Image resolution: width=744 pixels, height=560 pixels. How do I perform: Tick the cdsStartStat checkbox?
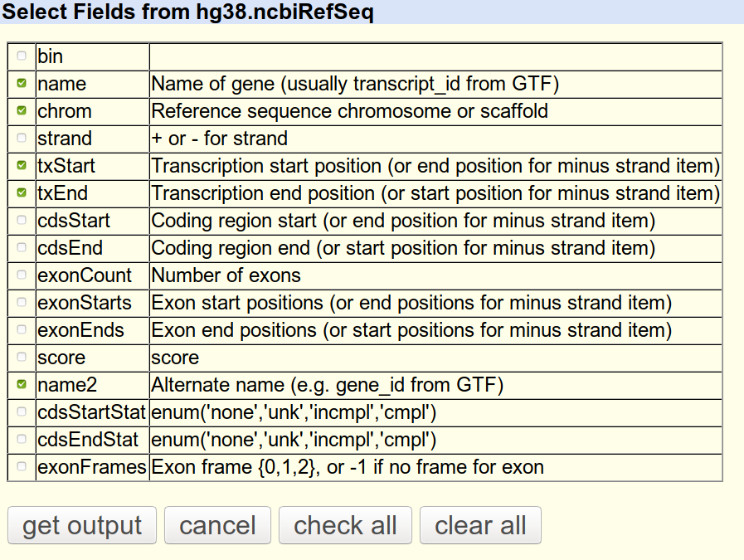pyautogui.click(x=22, y=412)
